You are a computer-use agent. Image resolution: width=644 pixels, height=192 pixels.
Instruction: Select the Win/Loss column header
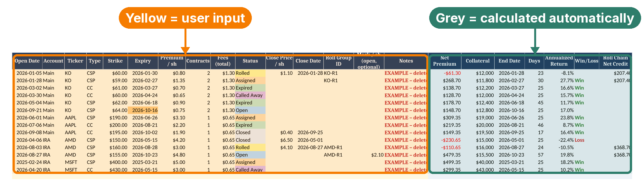tap(587, 61)
